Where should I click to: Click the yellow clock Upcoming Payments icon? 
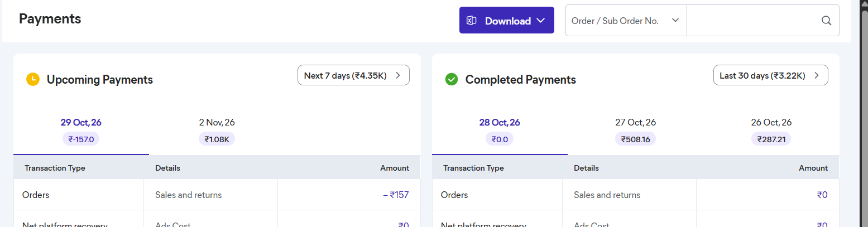(33, 79)
